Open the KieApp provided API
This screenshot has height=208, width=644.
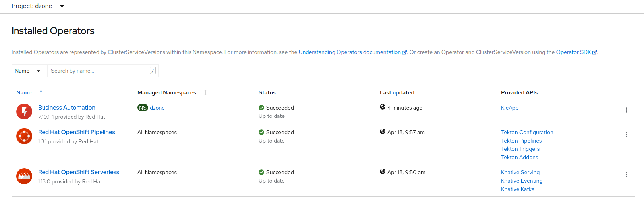(510, 108)
